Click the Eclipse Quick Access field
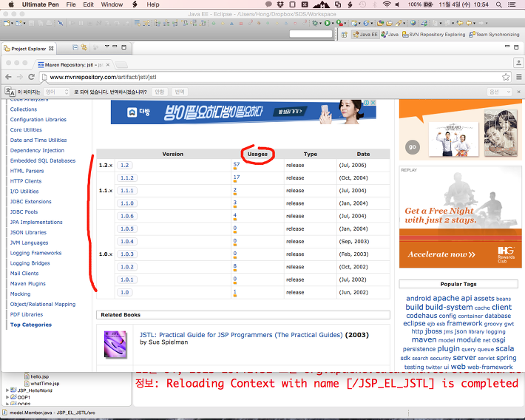525x420 pixels. tap(311, 34)
